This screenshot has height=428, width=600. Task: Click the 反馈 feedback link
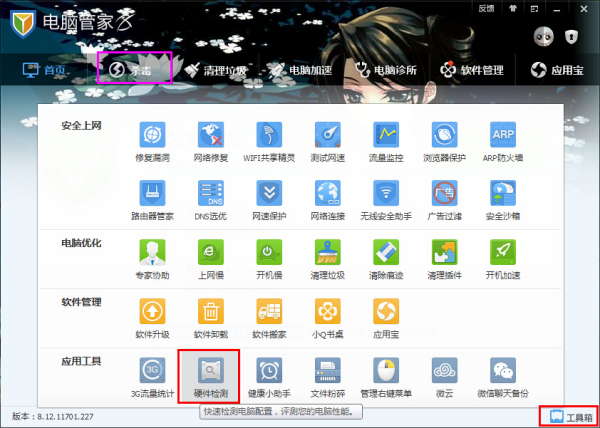coord(486,9)
